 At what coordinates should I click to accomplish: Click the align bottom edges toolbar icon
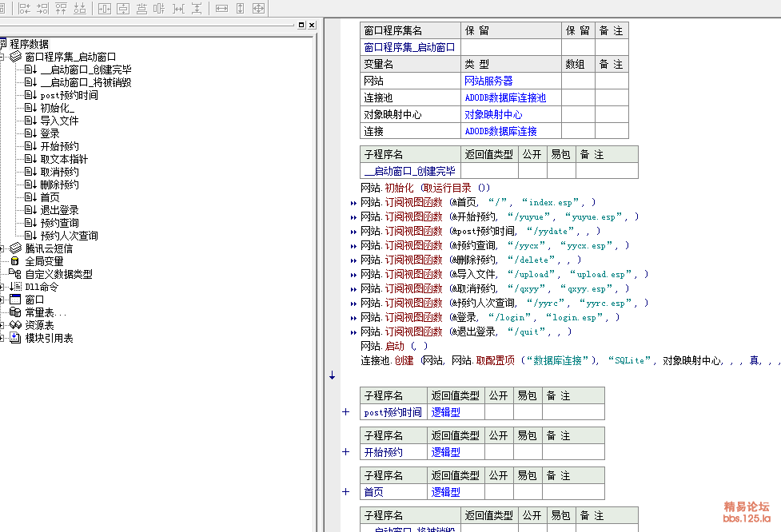point(79,9)
